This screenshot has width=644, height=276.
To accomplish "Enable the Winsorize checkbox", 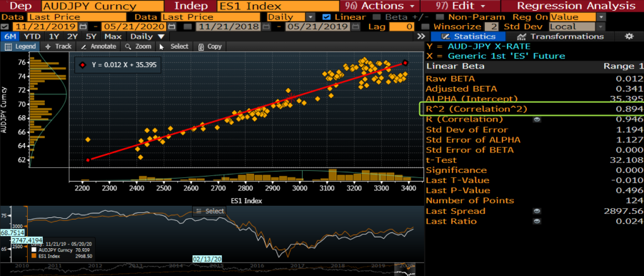I will 425,26.
